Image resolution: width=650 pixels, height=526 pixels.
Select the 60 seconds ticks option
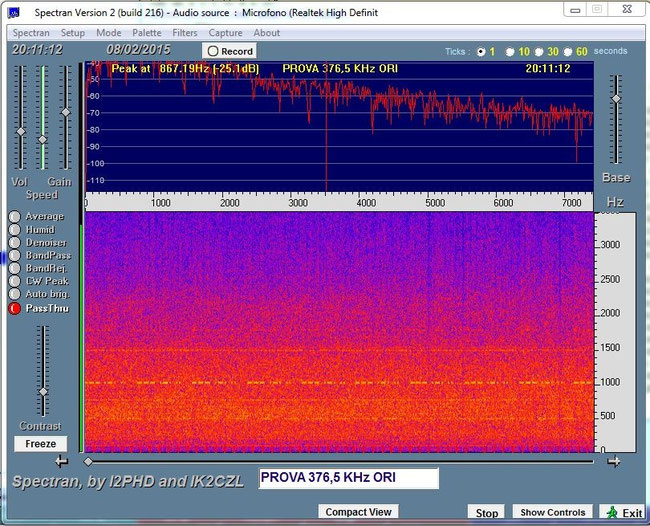click(x=568, y=52)
